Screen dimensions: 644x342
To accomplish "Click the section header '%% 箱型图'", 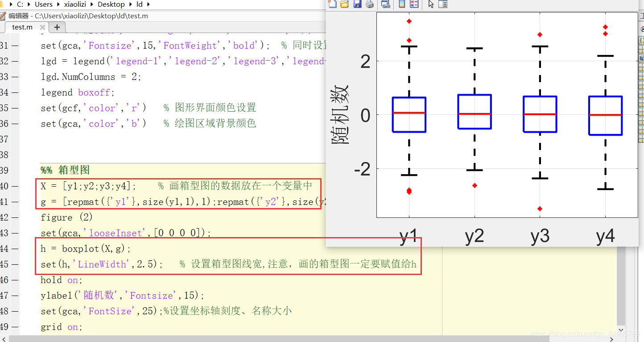I will [65, 170].
